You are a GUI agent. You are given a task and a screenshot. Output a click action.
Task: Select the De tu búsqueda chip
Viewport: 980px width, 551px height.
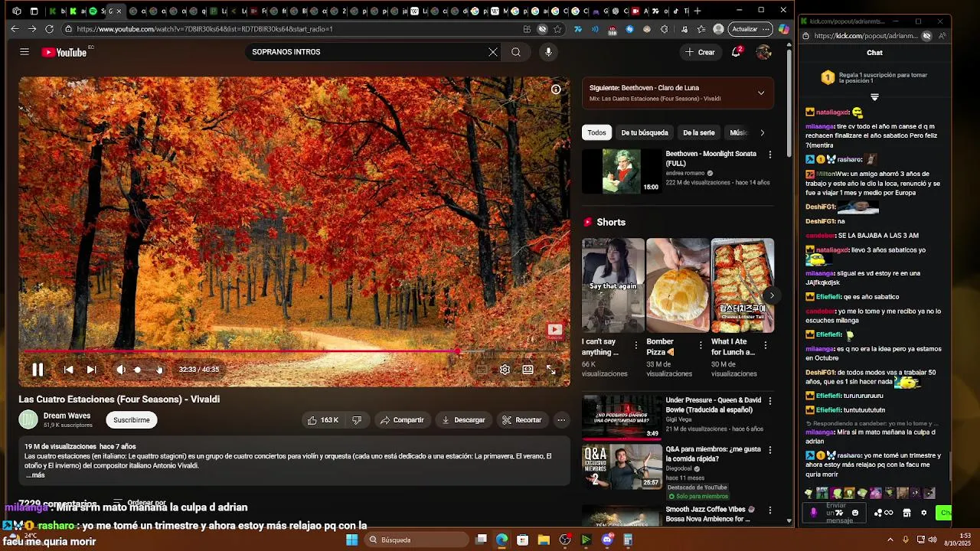click(x=645, y=132)
